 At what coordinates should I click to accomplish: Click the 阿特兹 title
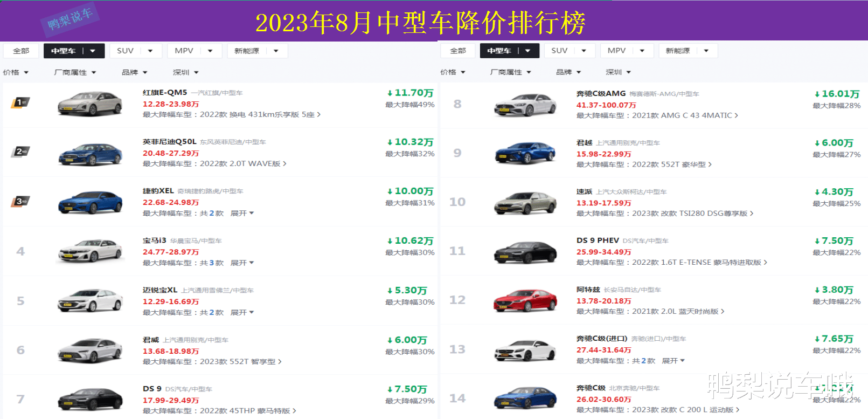[x=588, y=290]
